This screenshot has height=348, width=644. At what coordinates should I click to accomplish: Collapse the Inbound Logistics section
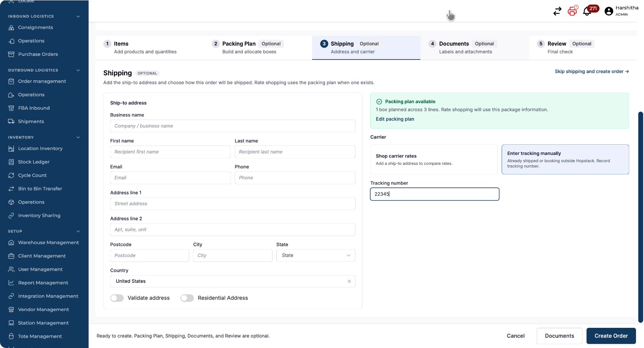click(78, 16)
